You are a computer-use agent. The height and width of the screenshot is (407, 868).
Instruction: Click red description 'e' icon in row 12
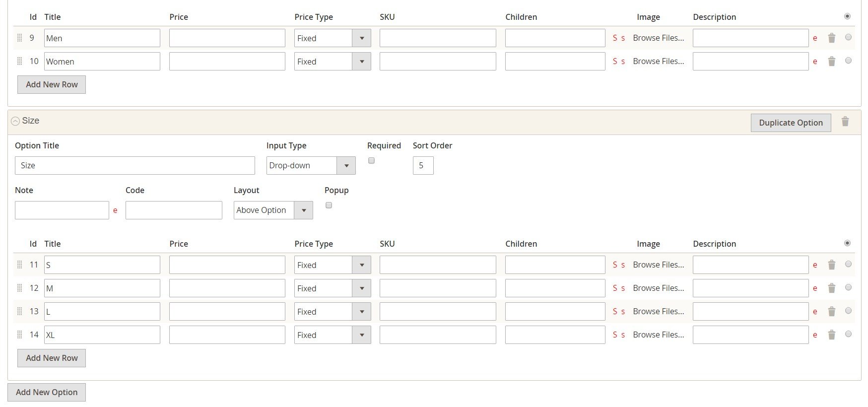tap(815, 288)
